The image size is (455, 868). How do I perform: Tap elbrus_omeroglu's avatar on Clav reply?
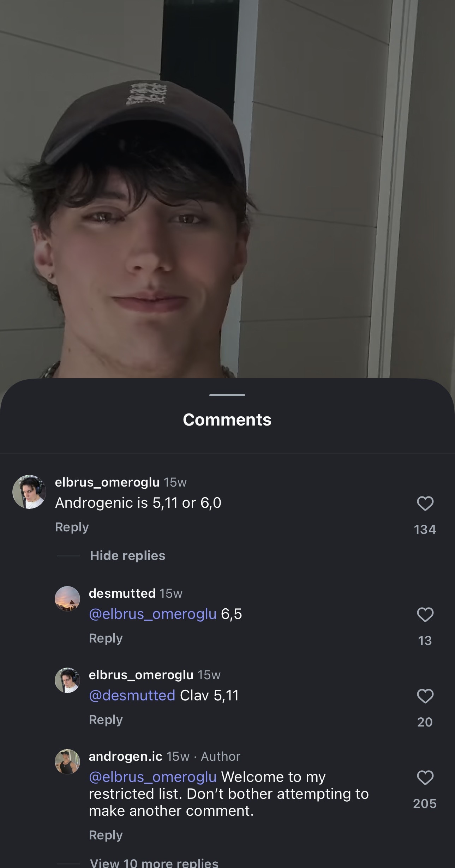(67, 680)
